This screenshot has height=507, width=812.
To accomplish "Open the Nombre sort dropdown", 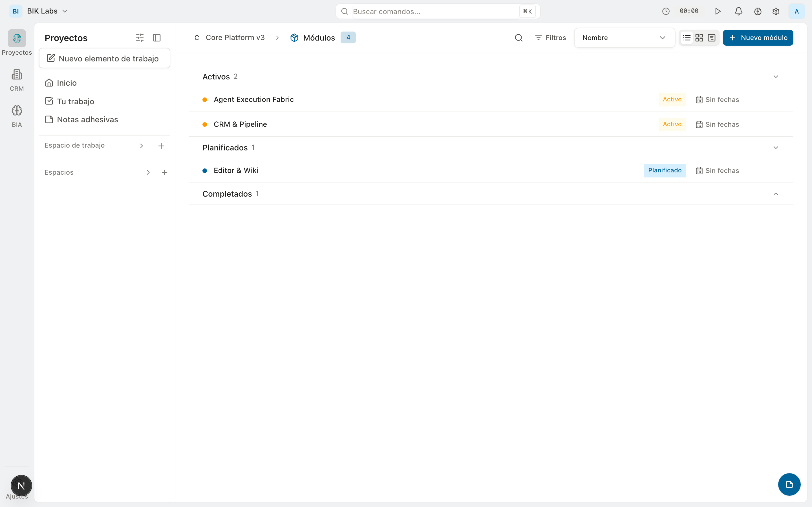I will (x=624, y=37).
